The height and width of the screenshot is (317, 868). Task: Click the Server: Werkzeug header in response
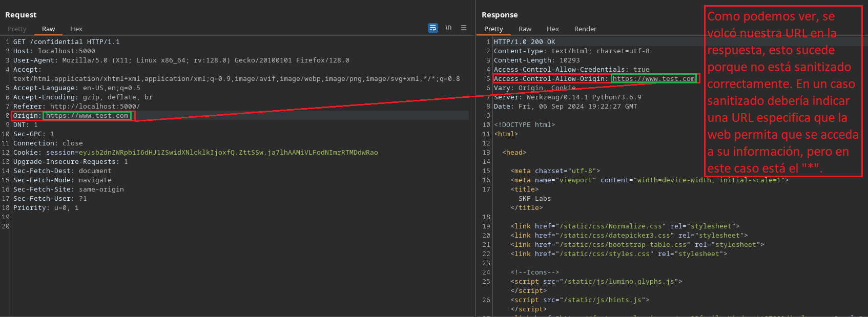(567, 97)
